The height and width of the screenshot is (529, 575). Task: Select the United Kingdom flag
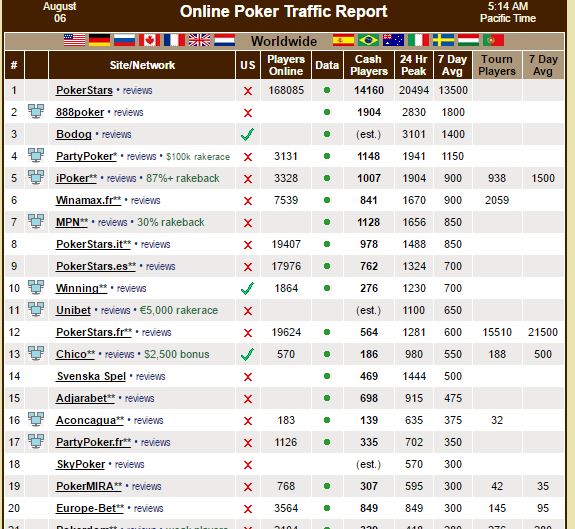pyautogui.click(x=199, y=40)
